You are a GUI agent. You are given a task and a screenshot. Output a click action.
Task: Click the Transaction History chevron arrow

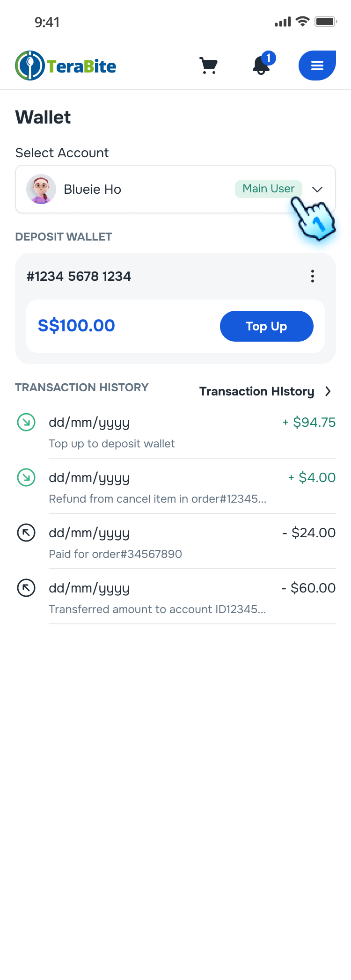pyautogui.click(x=328, y=391)
